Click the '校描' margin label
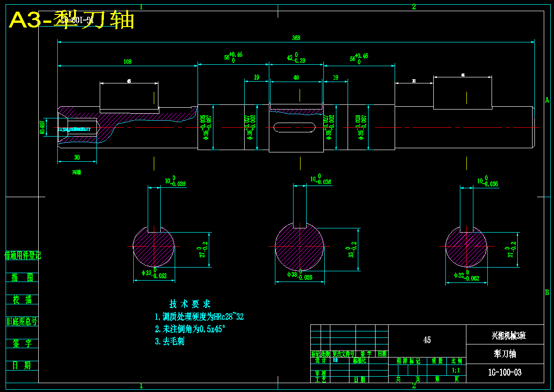The height and width of the screenshot is (392, 554). pos(22,299)
